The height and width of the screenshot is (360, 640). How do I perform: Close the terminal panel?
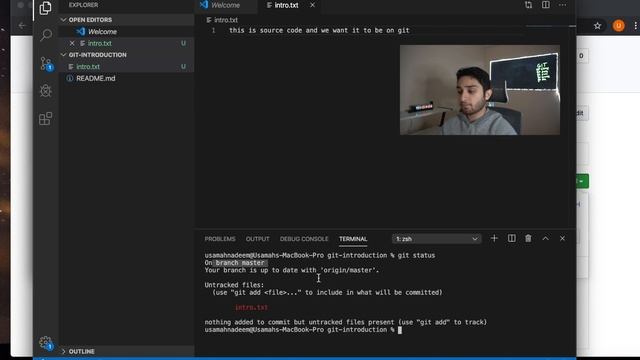tap(562, 238)
